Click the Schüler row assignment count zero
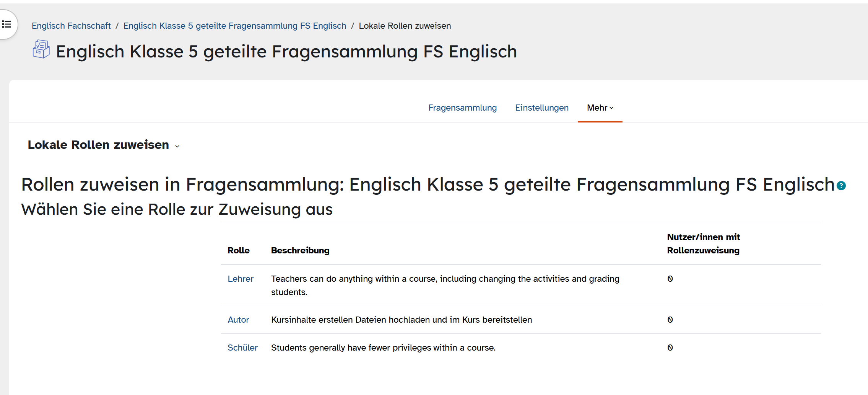This screenshot has width=868, height=395. [670, 348]
